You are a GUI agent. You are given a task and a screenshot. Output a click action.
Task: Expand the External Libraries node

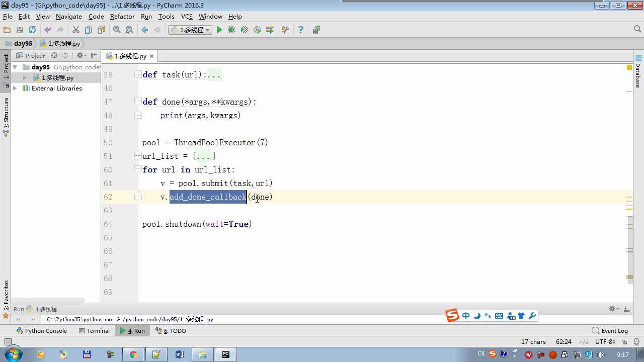click(15, 88)
